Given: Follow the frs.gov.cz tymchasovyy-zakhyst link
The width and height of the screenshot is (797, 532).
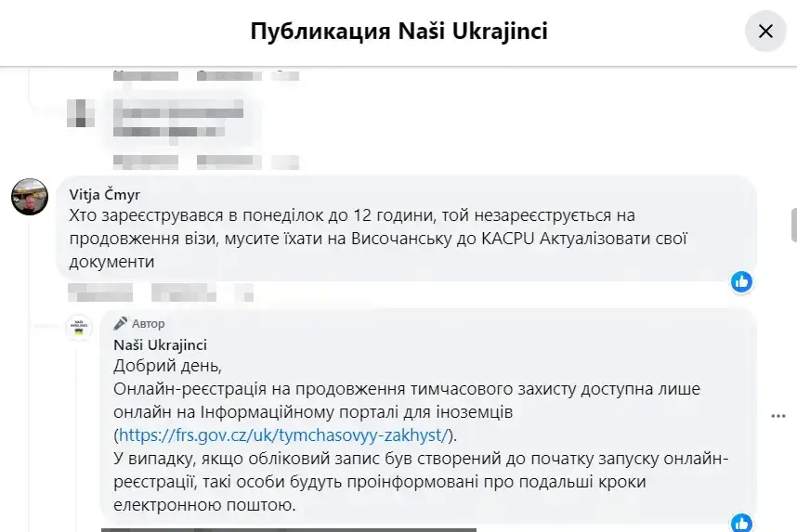Looking at the screenshot, I should click(x=283, y=435).
